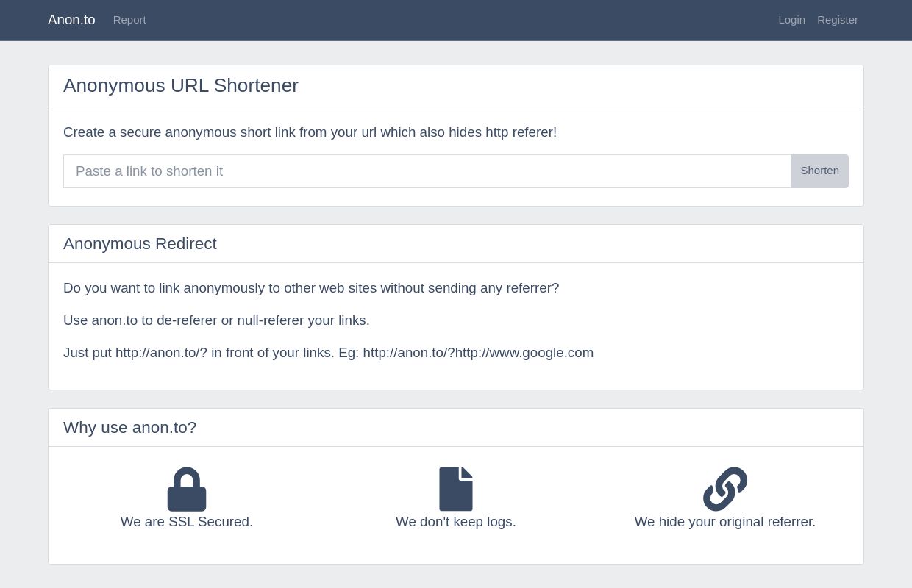Click the 'We don't keep logs.' caption
Viewport: 912px width, 588px height.
(x=456, y=522)
